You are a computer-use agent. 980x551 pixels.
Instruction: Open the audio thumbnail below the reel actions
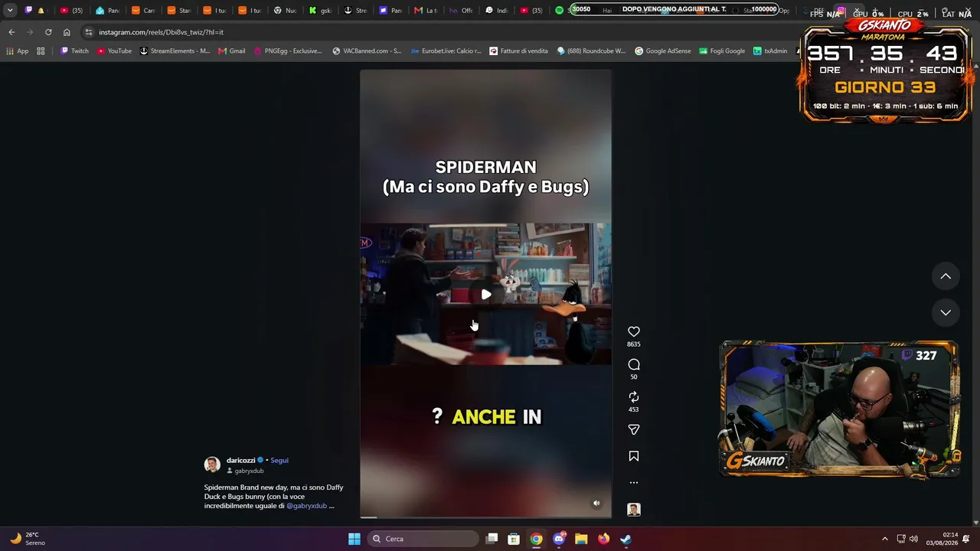click(633, 510)
